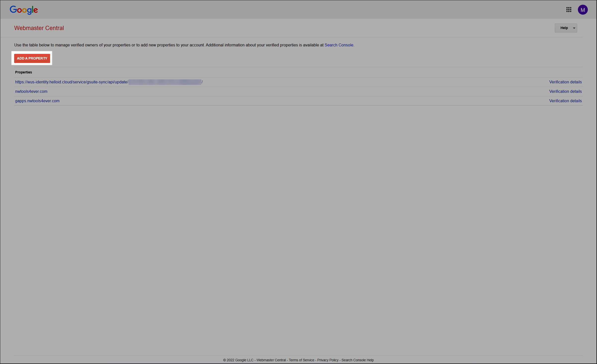Open the Privacy Policy footer link
Image resolution: width=597 pixels, height=364 pixels.
pyautogui.click(x=328, y=360)
